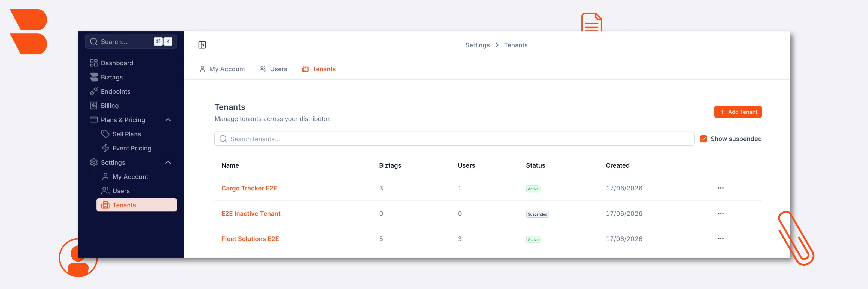Open Billing receipt icon entry
The image size is (868, 289).
click(94, 106)
